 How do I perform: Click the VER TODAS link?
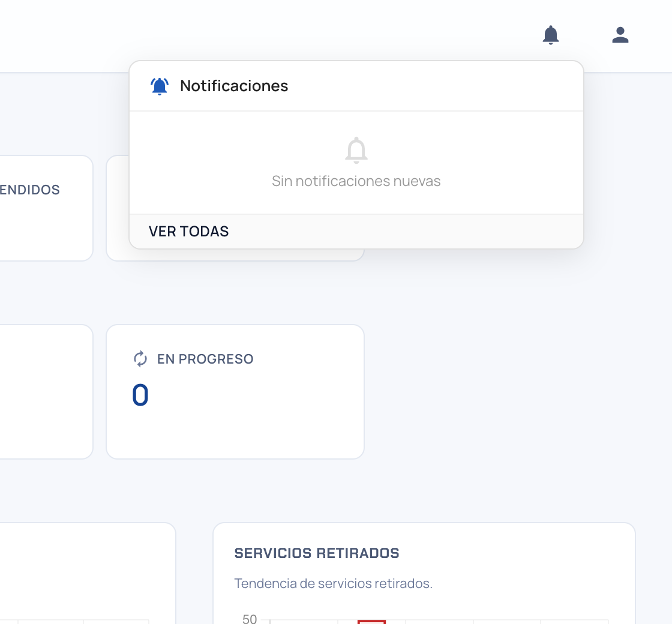tap(188, 232)
